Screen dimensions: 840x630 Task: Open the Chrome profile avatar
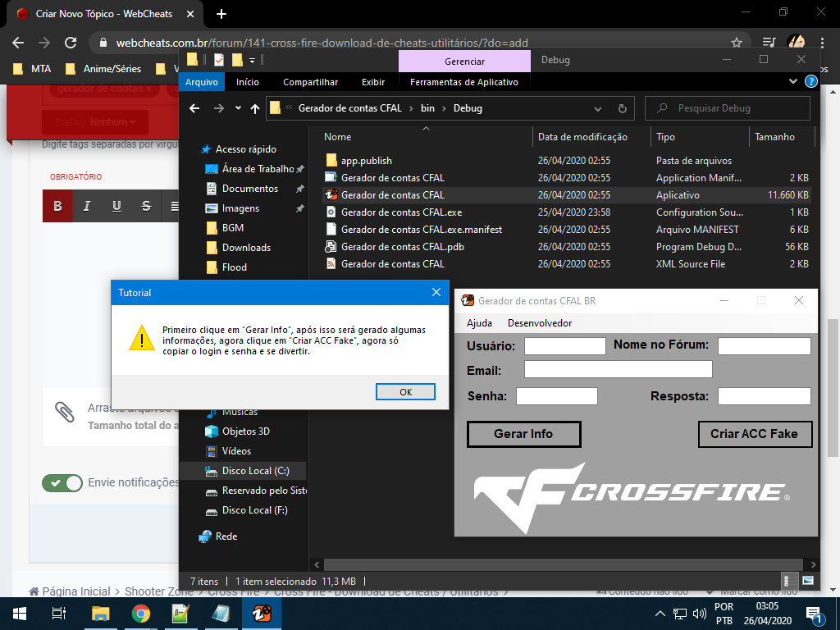tap(796, 43)
